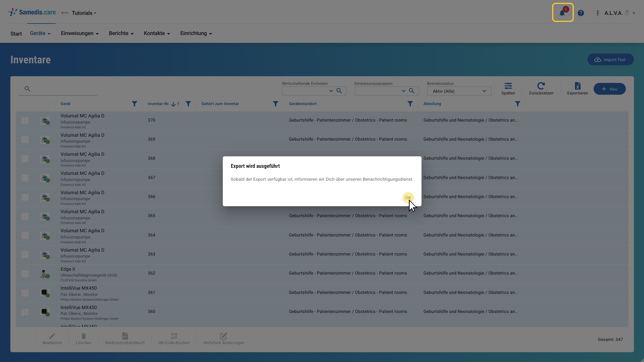The width and height of the screenshot is (644, 362).
Task: Create a new inventory with Neu
Action: pyautogui.click(x=610, y=89)
